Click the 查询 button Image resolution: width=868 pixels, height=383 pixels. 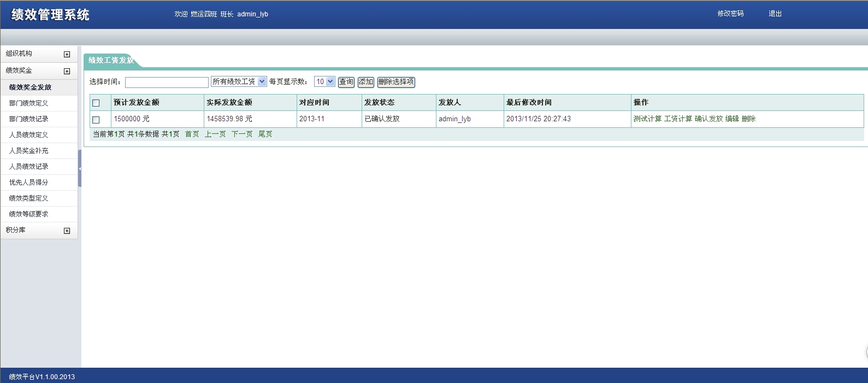coord(346,82)
